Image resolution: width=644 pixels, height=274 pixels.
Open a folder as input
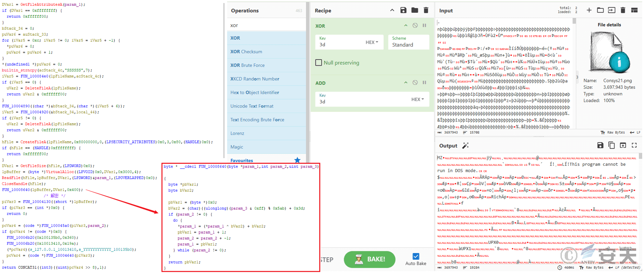tap(600, 10)
